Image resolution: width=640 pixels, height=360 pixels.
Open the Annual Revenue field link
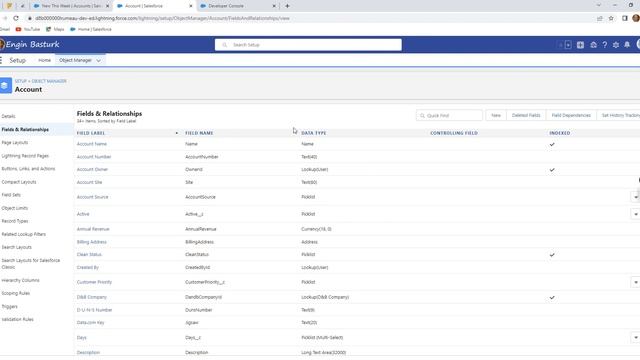click(x=93, y=229)
